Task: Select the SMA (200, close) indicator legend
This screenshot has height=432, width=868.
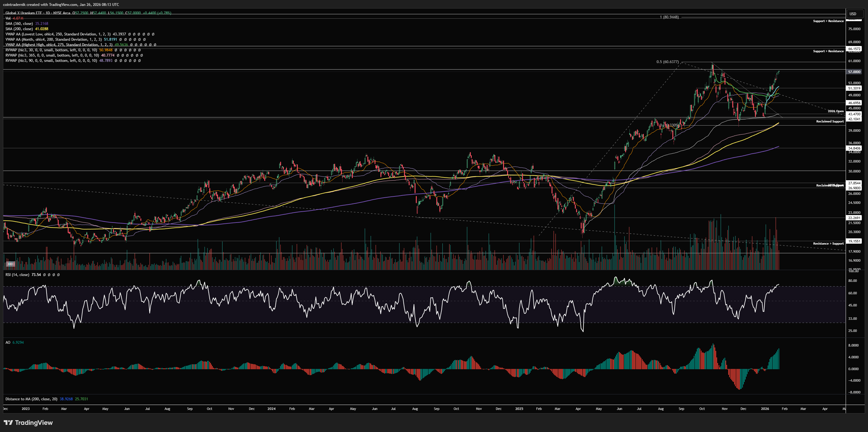Action: point(19,29)
